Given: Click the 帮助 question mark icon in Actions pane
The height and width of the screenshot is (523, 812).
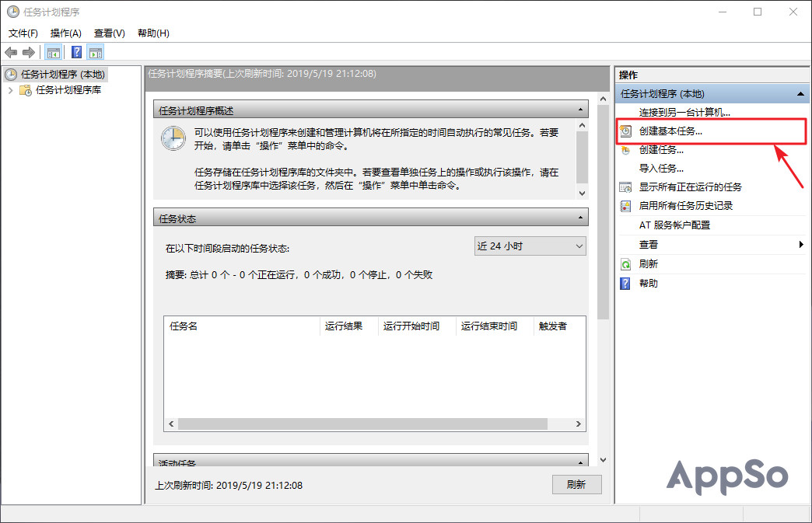Looking at the screenshot, I should point(625,284).
